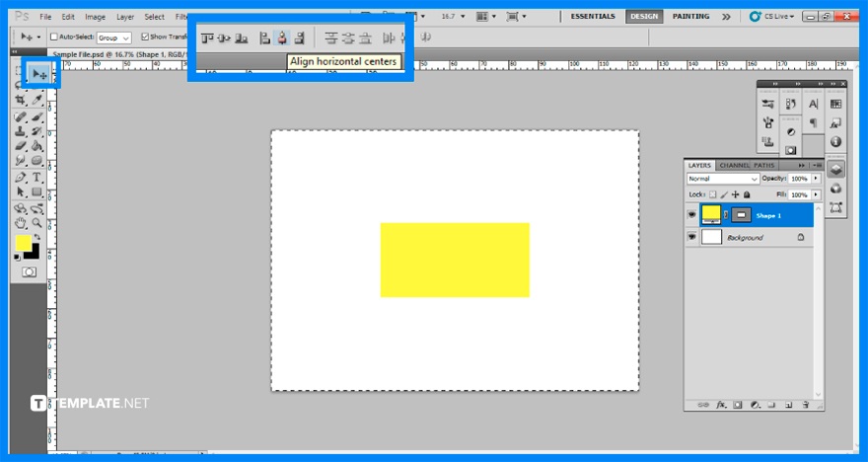Viewport: 868px width, 462px height.
Task: Open the History panel icon
Action: (790, 104)
